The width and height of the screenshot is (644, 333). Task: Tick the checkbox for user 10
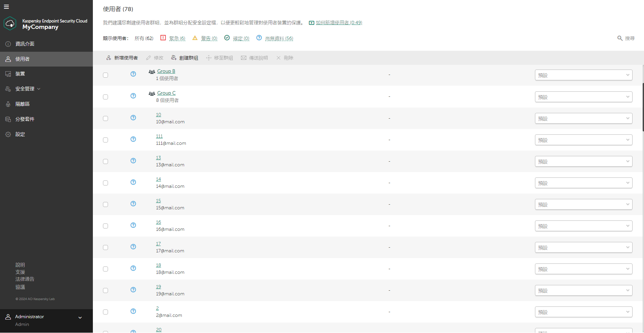pyautogui.click(x=106, y=118)
